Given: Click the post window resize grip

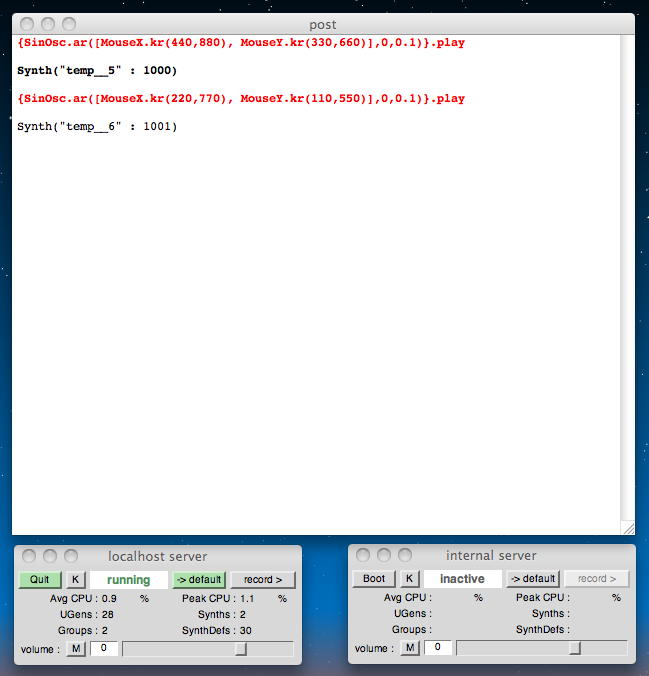Looking at the screenshot, I should (628, 528).
